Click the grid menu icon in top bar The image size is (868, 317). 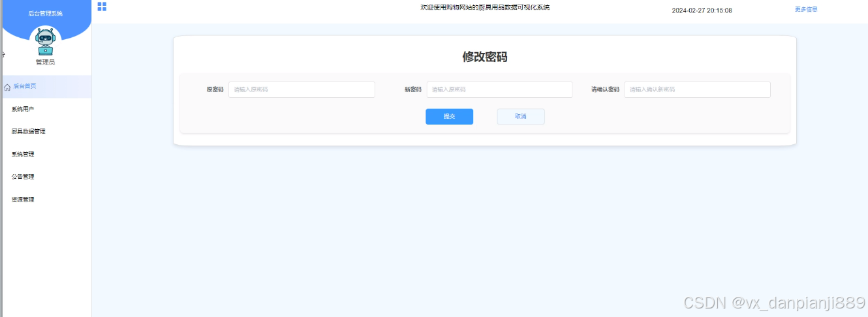click(102, 7)
